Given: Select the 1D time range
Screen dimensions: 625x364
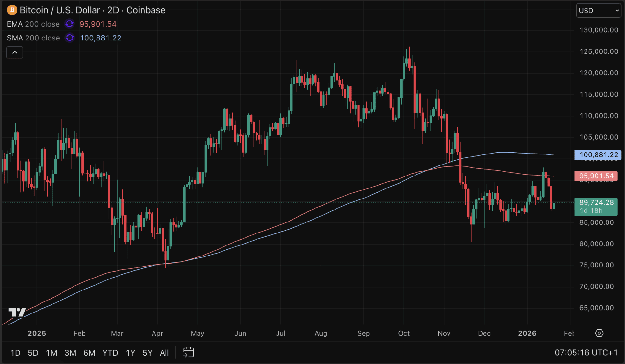Looking at the screenshot, I should click(15, 353).
